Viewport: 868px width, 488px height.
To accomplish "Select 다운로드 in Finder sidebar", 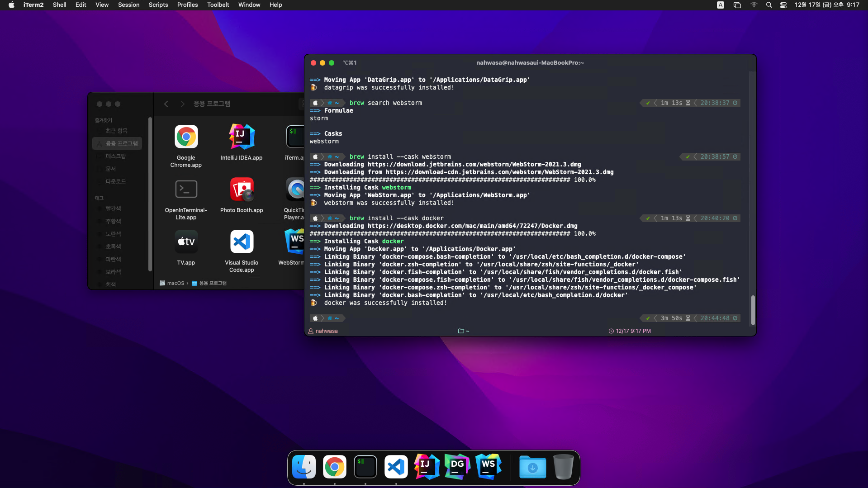I will tap(117, 181).
